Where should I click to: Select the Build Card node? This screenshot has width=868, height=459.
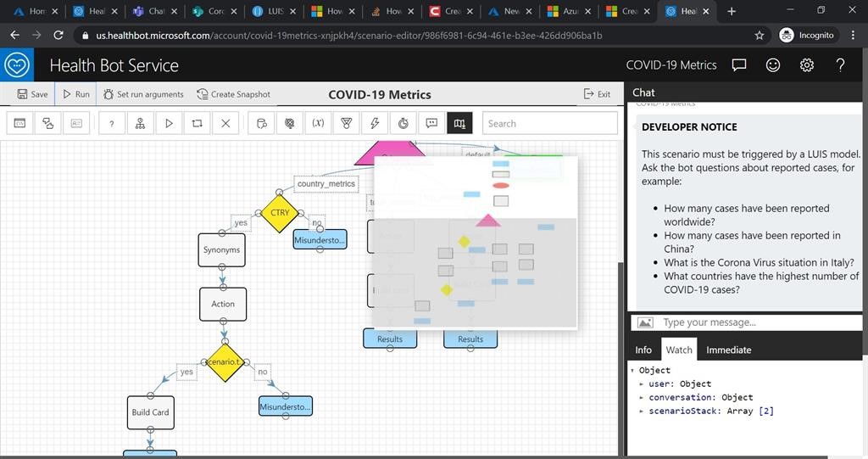[151, 412]
